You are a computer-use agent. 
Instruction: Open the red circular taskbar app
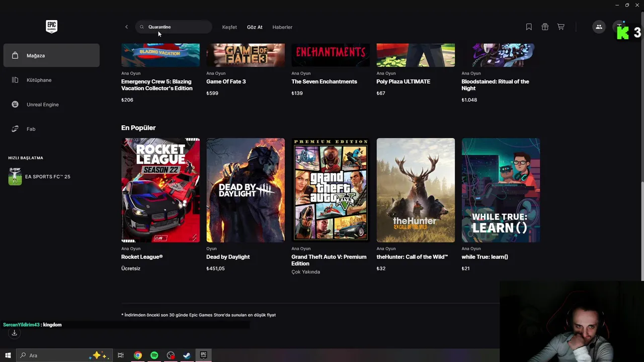point(171,355)
